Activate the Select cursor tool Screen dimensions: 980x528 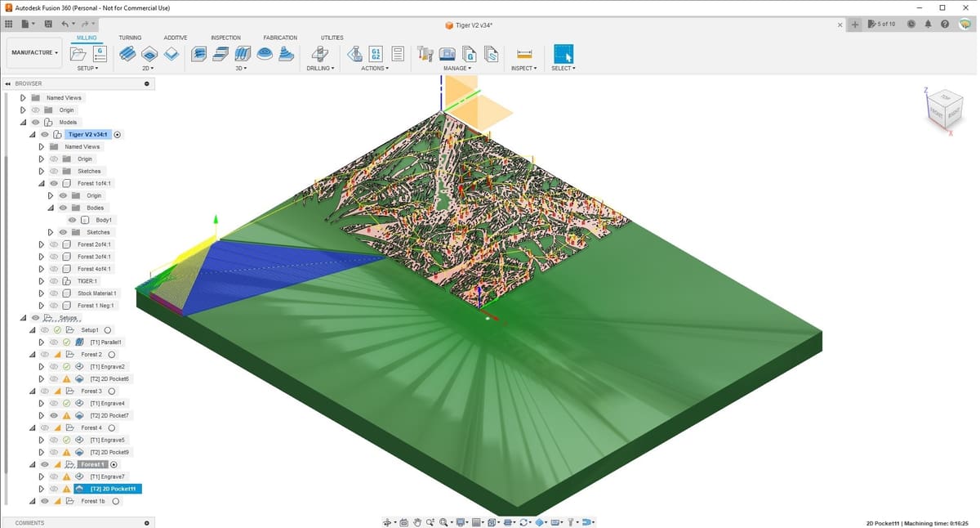[563, 54]
